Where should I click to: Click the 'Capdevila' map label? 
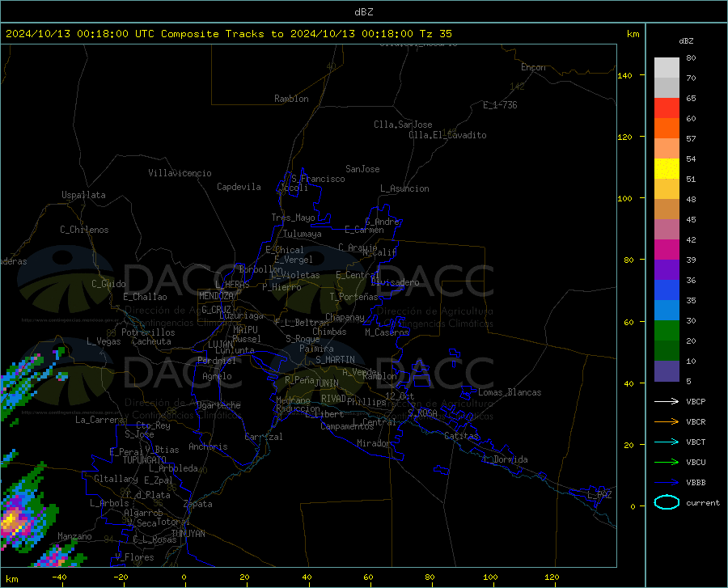pos(239,187)
